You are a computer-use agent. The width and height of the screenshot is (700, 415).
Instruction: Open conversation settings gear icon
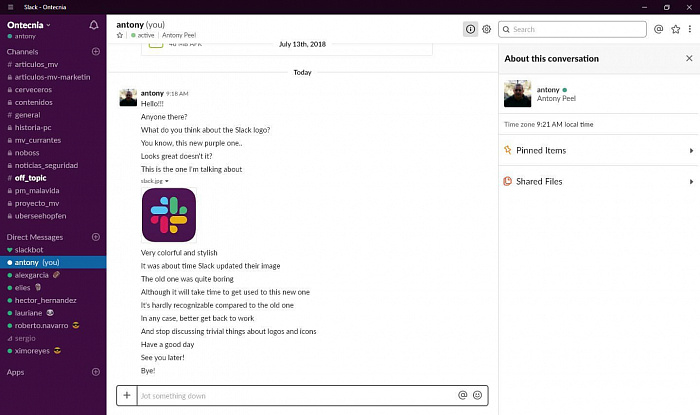487,29
